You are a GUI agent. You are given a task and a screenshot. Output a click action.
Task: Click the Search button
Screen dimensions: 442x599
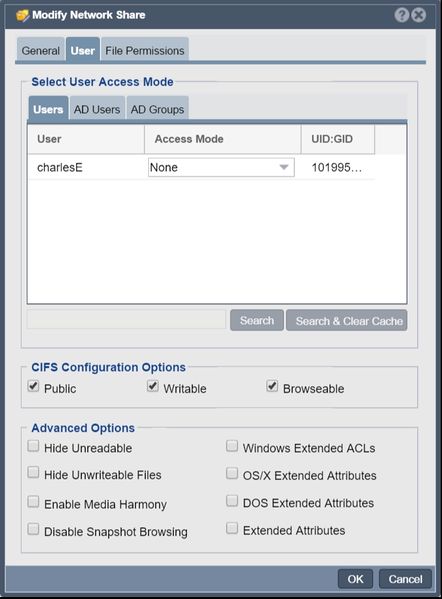[257, 320]
